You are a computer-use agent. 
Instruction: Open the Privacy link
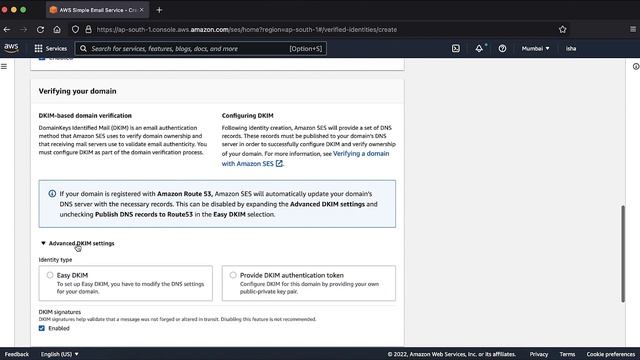pos(539,354)
